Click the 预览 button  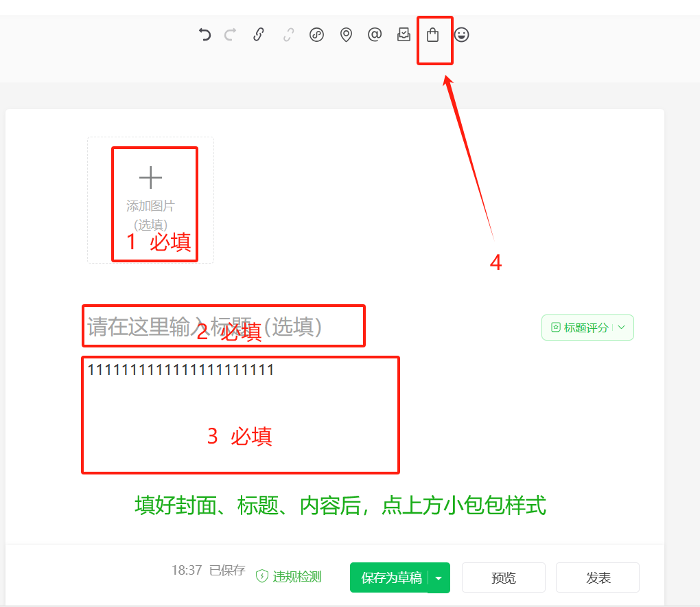click(x=503, y=577)
